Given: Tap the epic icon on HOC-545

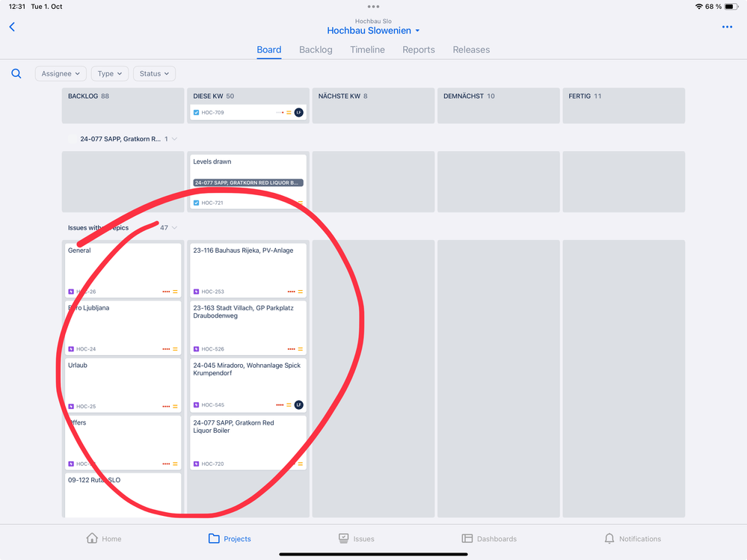Looking at the screenshot, I should coord(196,404).
